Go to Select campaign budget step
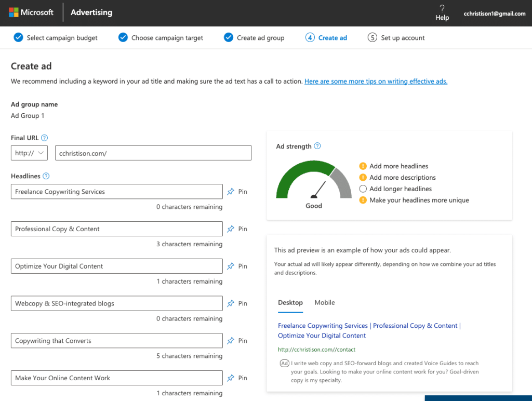532x401 pixels. point(56,38)
